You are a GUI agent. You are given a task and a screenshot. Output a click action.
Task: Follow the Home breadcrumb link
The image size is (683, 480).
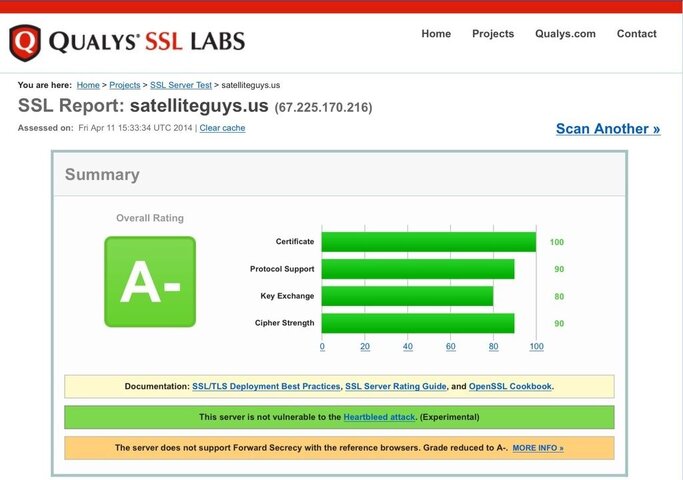pyautogui.click(x=88, y=85)
